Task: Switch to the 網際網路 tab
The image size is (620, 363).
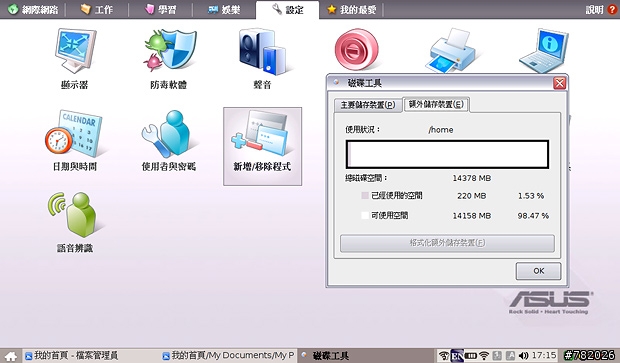Action: click(x=33, y=9)
